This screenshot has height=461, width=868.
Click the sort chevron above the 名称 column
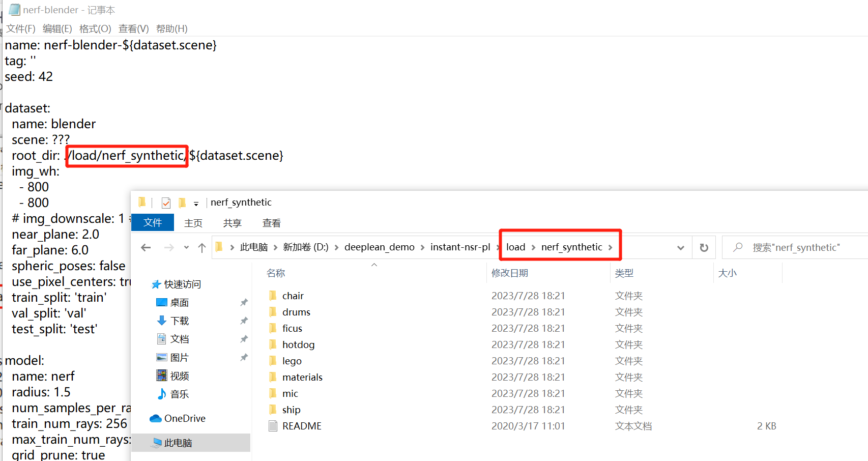click(x=374, y=265)
